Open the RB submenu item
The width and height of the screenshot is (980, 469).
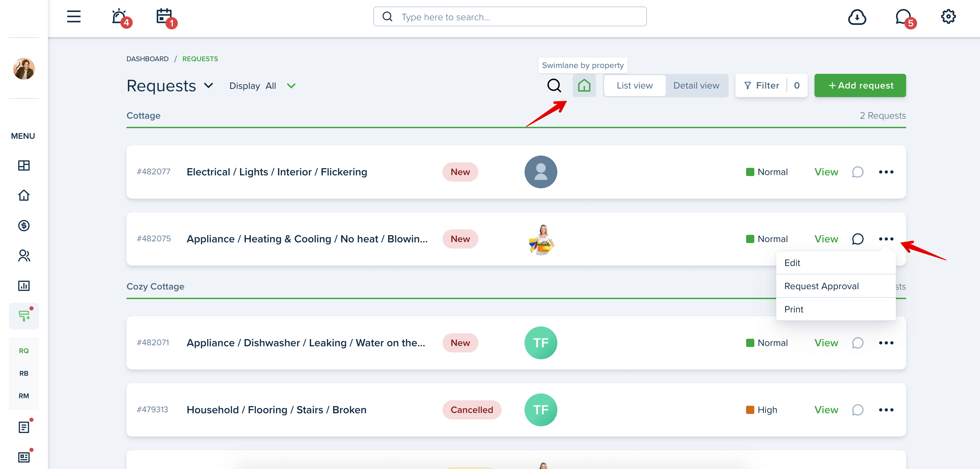click(24, 373)
